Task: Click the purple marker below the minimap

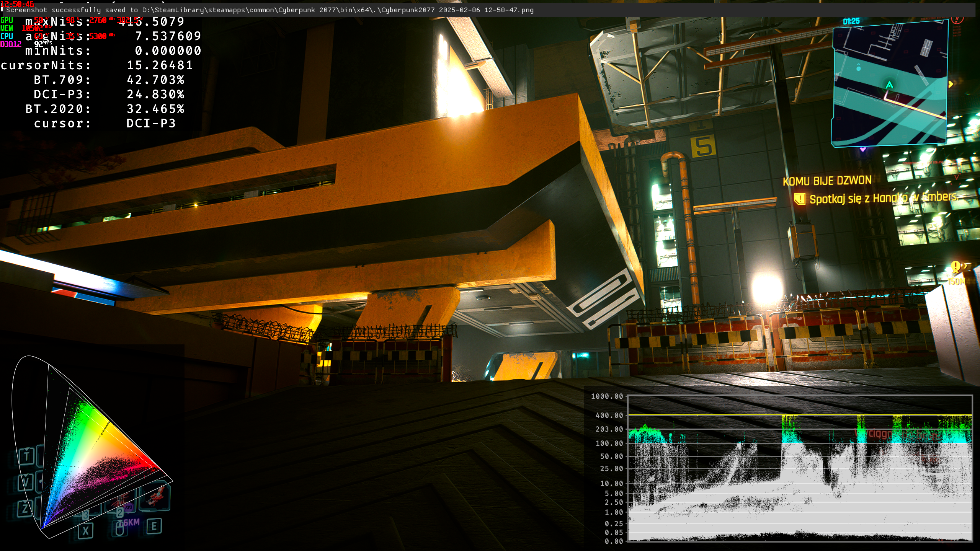Action: (863, 149)
